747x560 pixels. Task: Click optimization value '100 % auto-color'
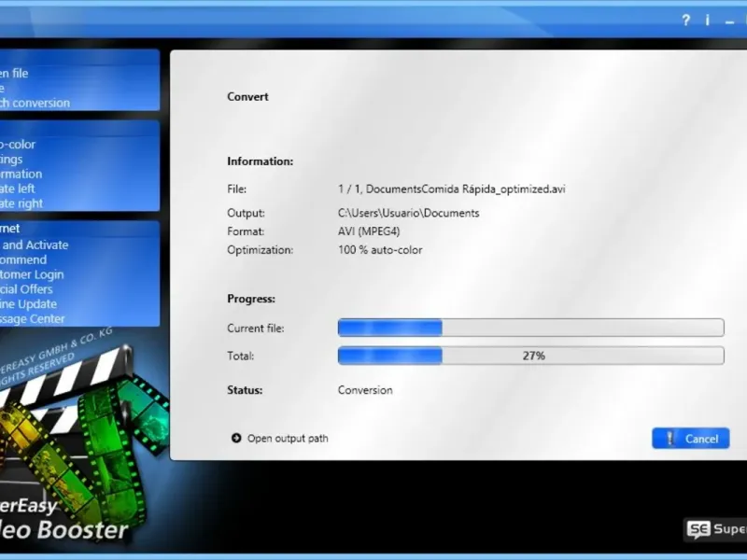coord(380,250)
